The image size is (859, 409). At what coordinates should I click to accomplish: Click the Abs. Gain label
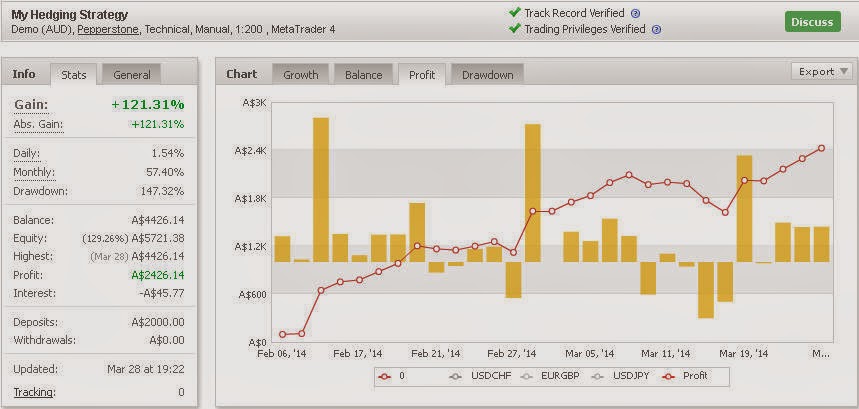click(38, 124)
